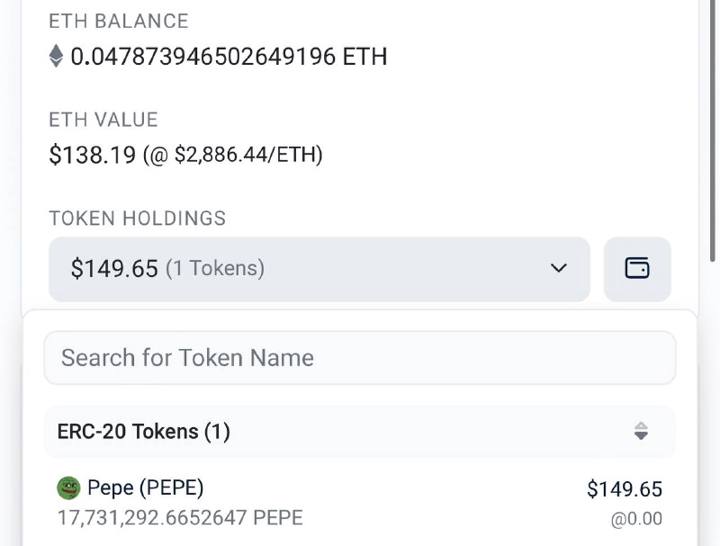
Task: Focus the Search for Token Name field
Action: [x=360, y=358]
